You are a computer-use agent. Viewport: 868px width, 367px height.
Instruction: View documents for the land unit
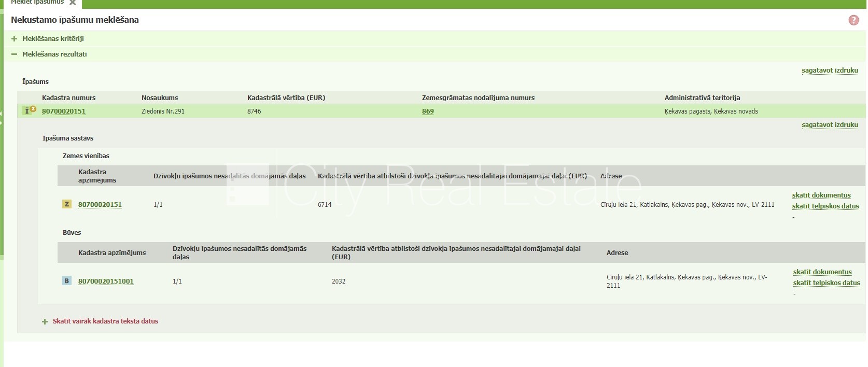(x=821, y=195)
